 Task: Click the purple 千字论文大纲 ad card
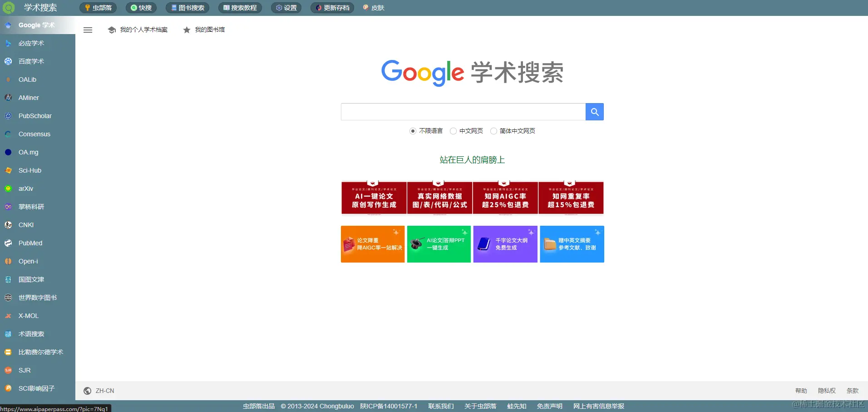(x=505, y=244)
